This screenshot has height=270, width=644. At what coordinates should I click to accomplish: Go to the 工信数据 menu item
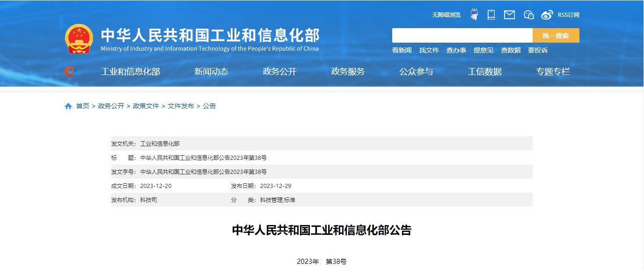coord(484,72)
